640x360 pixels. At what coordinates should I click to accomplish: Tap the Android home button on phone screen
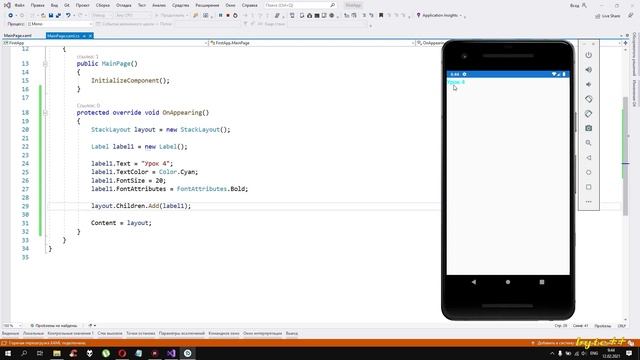pos(508,282)
